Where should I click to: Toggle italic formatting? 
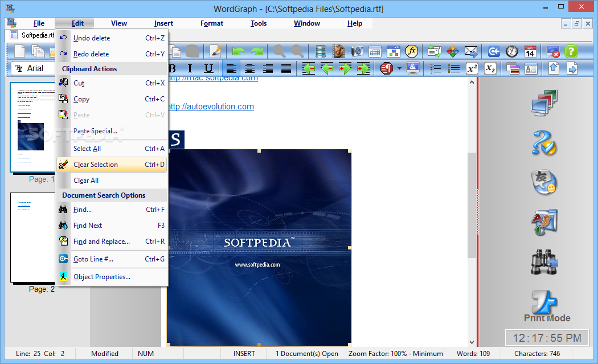tap(190, 69)
